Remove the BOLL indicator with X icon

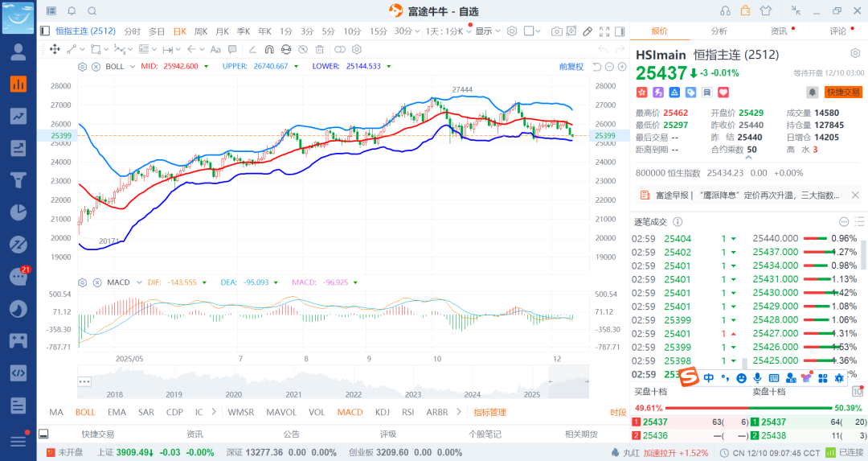[x=95, y=67]
